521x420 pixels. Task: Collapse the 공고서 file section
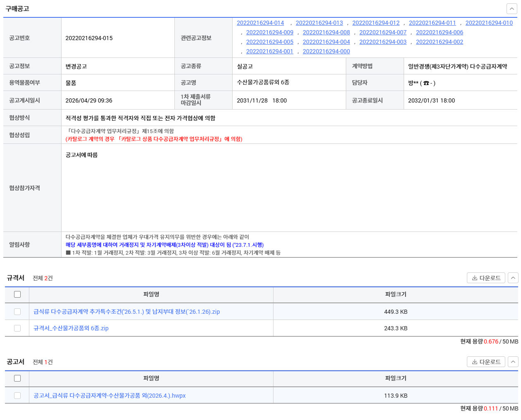tap(513, 362)
